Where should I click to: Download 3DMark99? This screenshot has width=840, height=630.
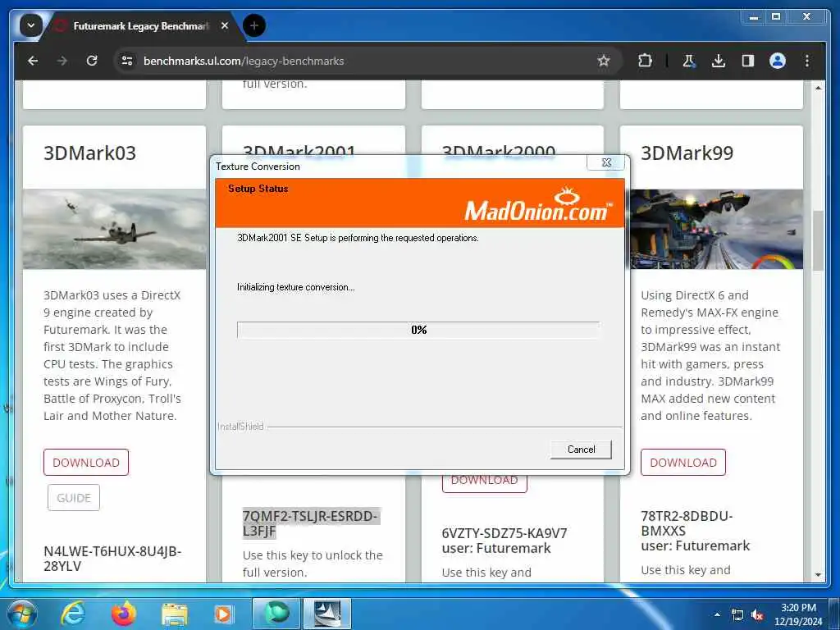click(x=683, y=463)
